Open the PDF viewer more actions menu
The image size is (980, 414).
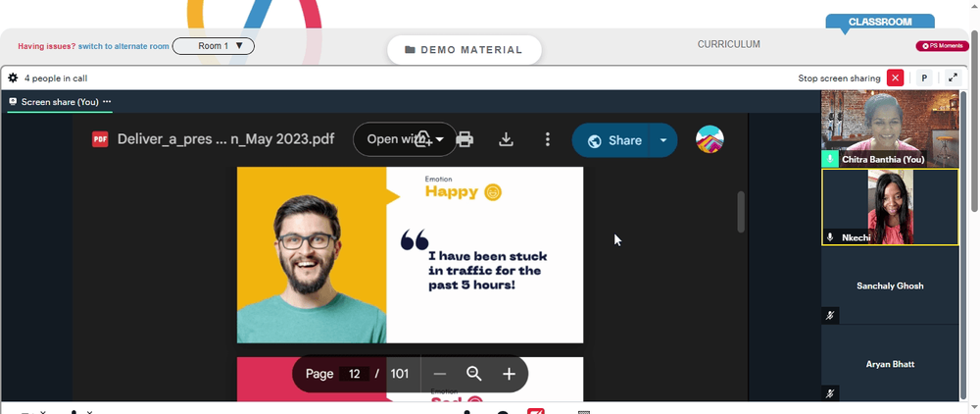pos(548,139)
